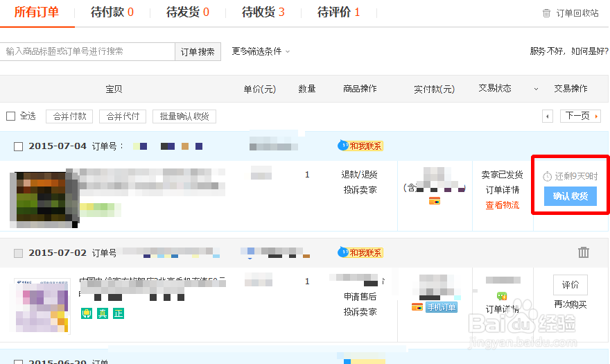Click the chat bubble icon on 2015-07-02 order
This screenshot has width=610, height=364.
point(342,252)
